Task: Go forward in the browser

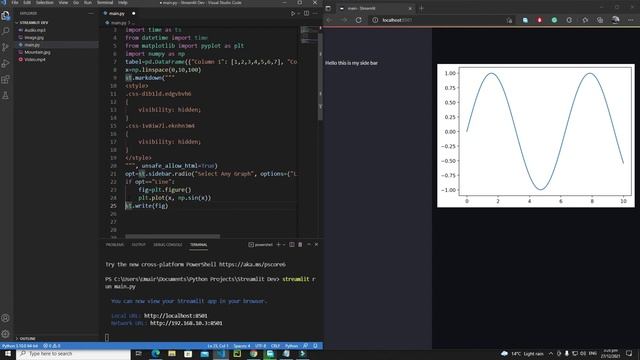Action: [x=344, y=20]
